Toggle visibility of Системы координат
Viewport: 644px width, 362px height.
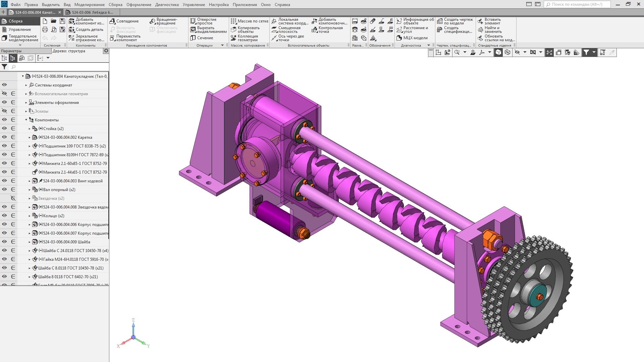point(4,85)
